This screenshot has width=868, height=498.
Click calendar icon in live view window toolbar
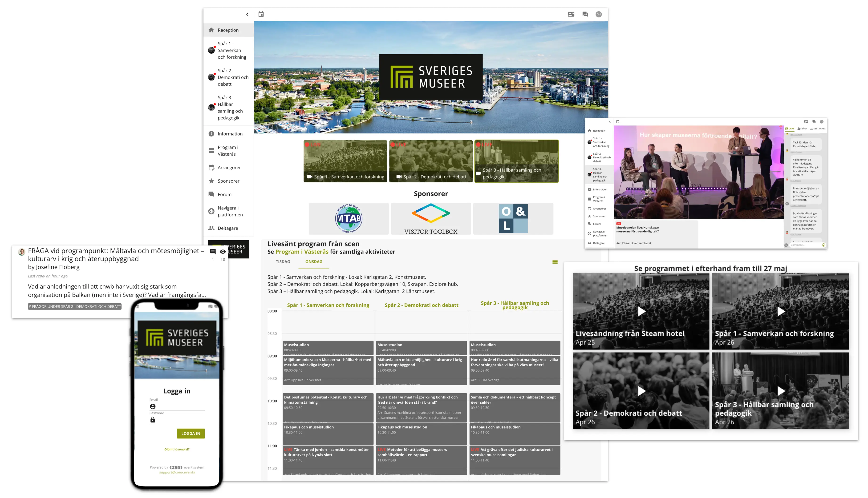[617, 122]
